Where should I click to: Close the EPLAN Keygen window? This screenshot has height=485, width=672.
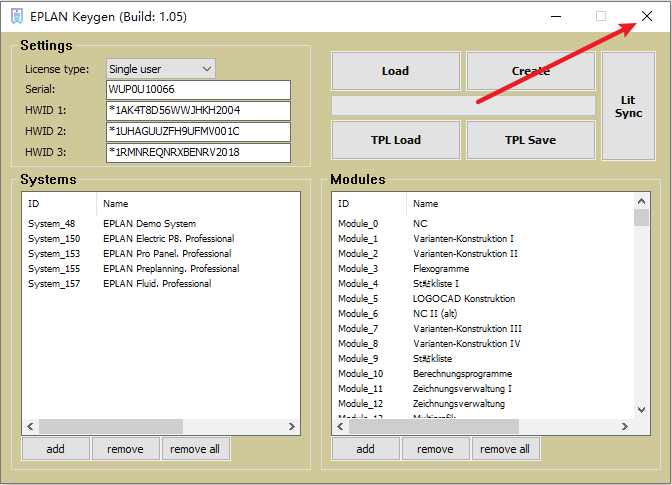(x=647, y=16)
